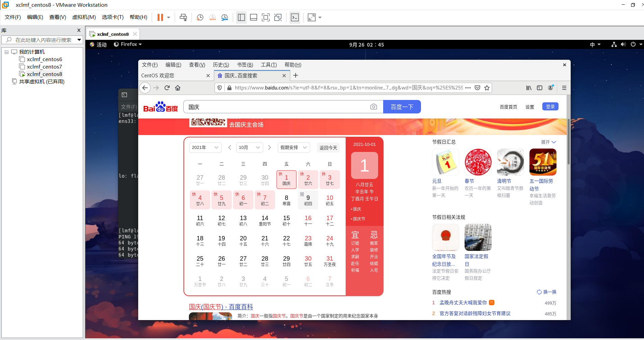Viewport: 644px width, 340px height.
Task: Open the snapshot manager icon
Action: 224,17
